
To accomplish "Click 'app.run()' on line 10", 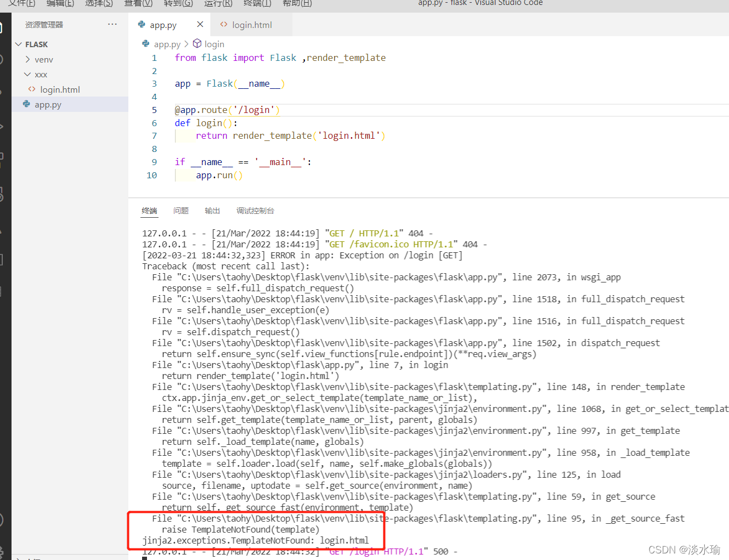I will 219,175.
